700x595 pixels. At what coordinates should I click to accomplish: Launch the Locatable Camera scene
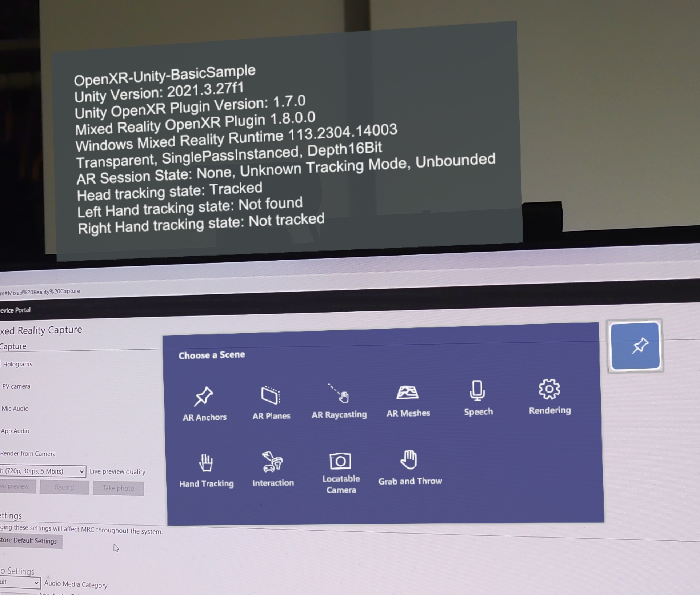pyautogui.click(x=341, y=473)
